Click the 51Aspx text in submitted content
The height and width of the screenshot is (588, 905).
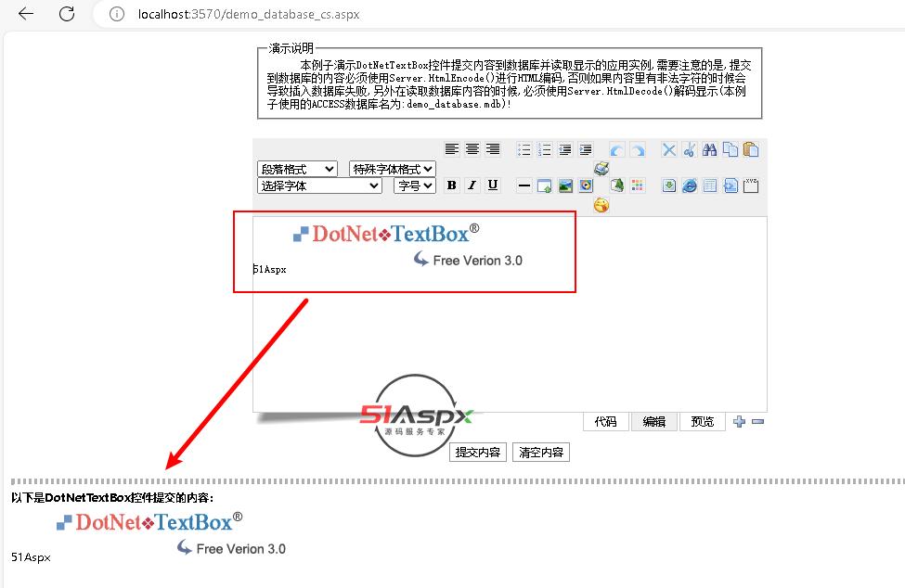(32, 557)
